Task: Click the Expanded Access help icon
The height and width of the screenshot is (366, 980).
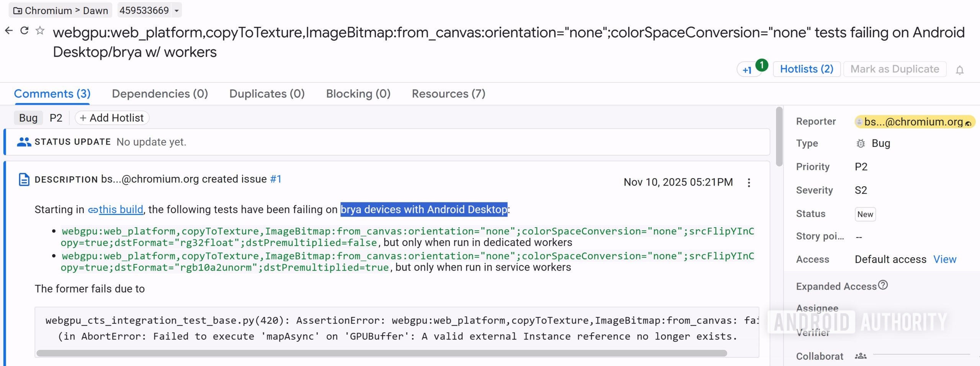Action: [x=882, y=284]
